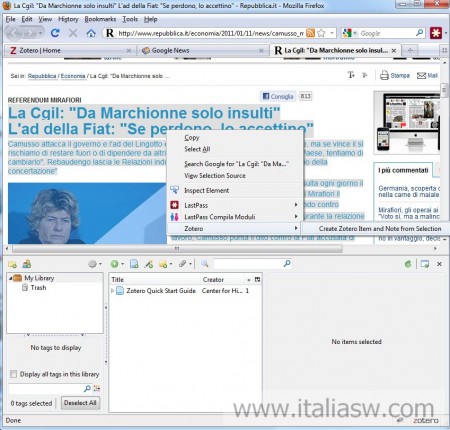Click the browser Stop button
The height and width of the screenshot is (430, 450).
coord(73,33)
